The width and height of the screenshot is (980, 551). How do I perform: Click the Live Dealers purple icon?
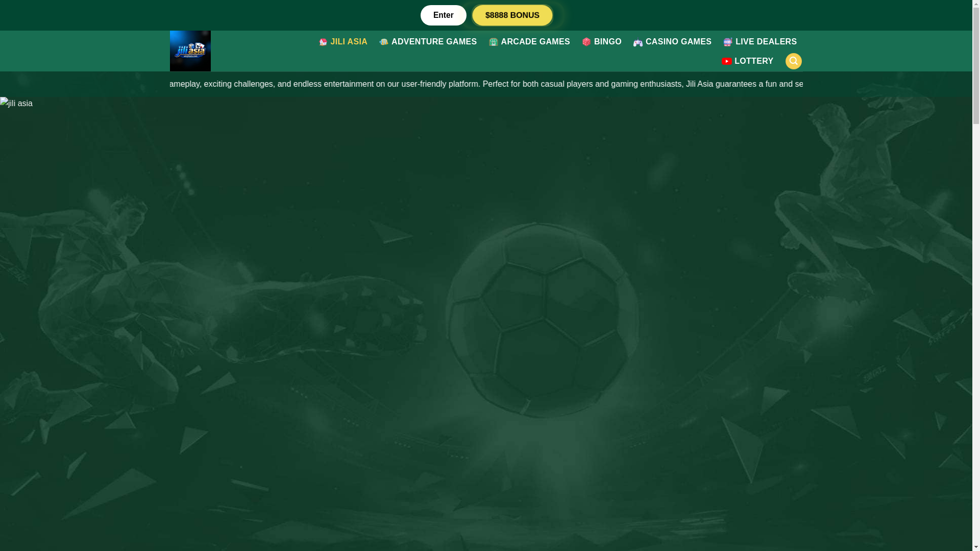point(727,42)
